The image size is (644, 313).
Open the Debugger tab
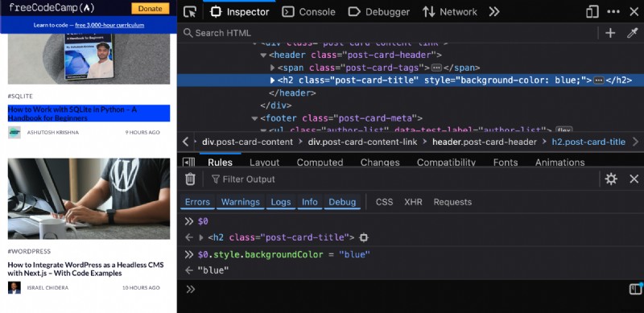[x=378, y=12]
